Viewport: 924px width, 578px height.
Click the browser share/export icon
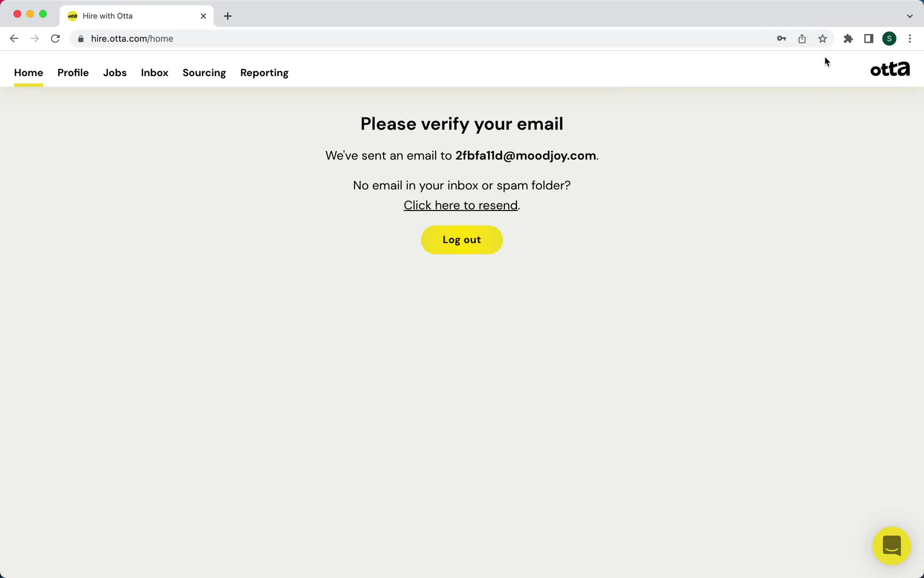(802, 39)
